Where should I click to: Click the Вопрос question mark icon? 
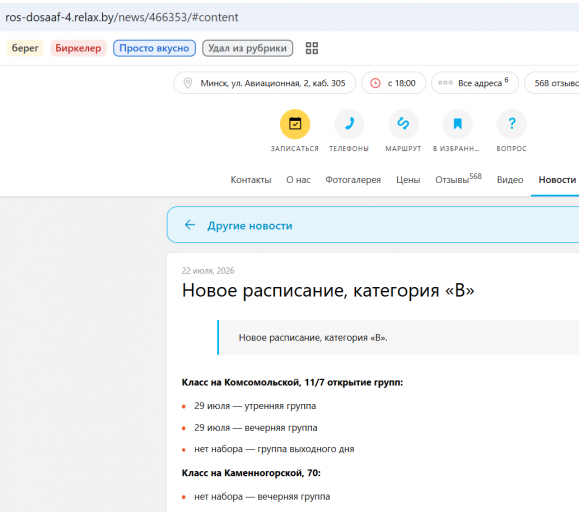511,124
